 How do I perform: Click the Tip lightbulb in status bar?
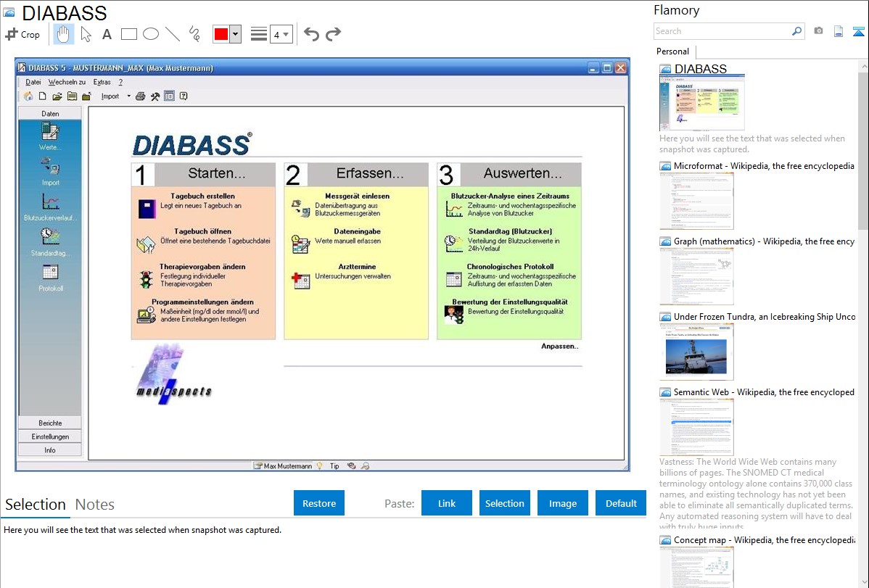point(320,466)
